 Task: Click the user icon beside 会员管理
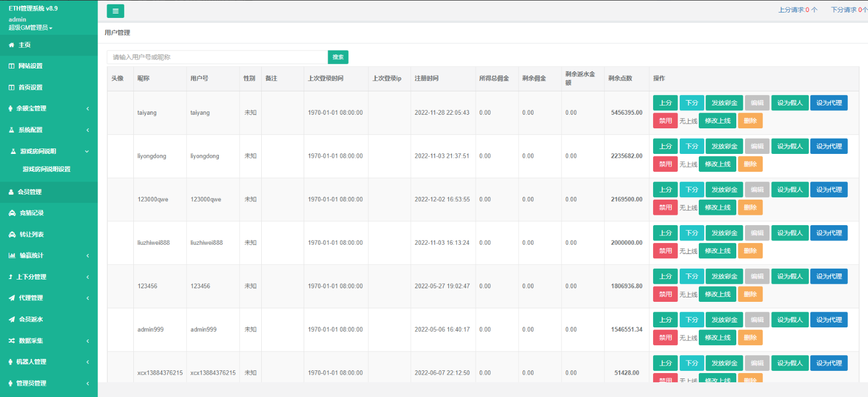click(11, 192)
